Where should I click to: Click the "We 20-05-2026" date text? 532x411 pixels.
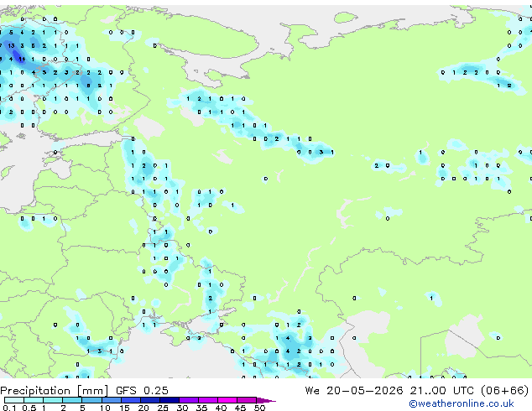coord(354,391)
